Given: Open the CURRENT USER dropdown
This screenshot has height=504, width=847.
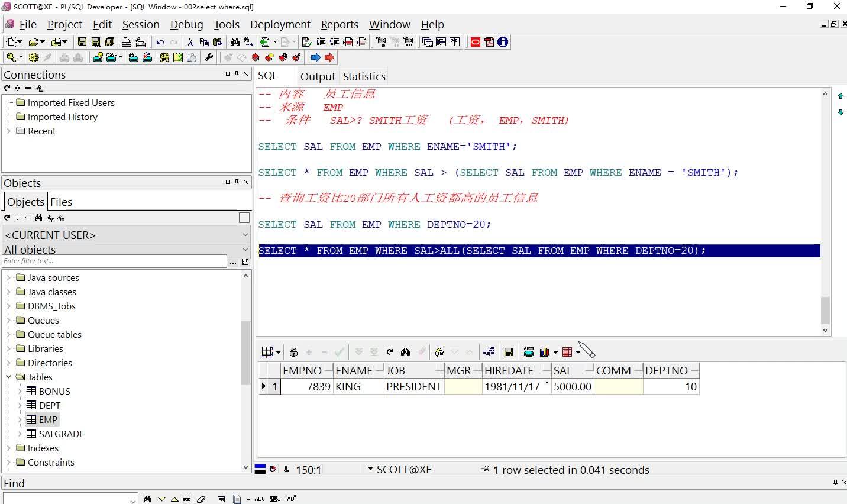Looking at the screenshot, I should tap(245, 235).
